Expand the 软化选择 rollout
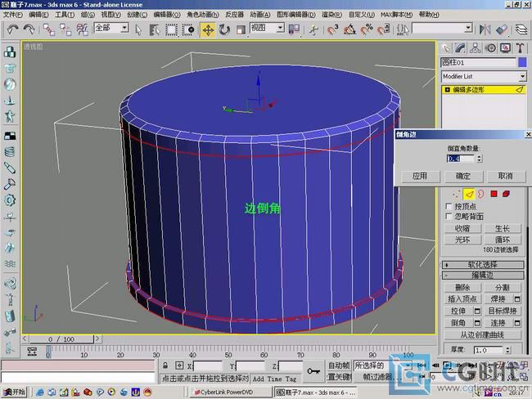The height and width of the screenshot is (399, 532). coord(482,264)
